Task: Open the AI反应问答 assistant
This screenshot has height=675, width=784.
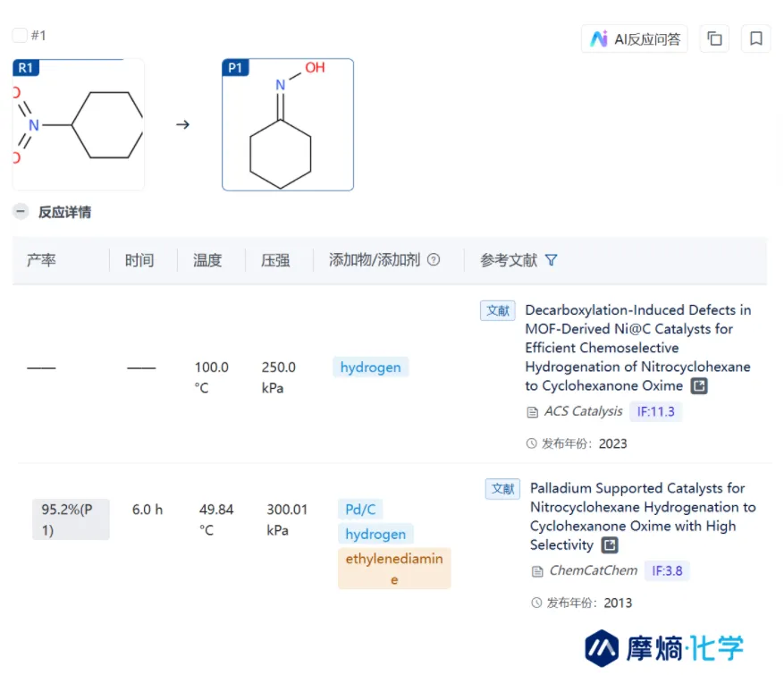Action: coord(635,38)
